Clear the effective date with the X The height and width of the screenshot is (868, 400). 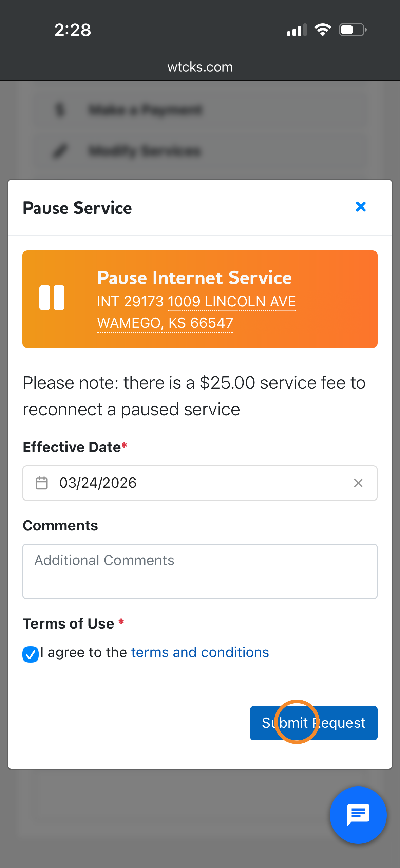[358, 483]
